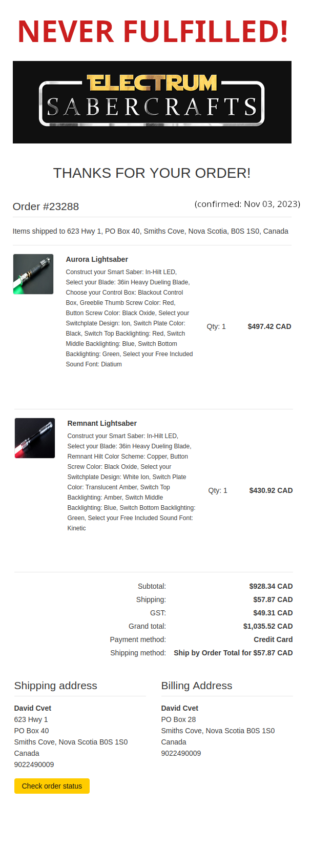Click the Grand total $1,035.52 CAD amount
This screenshot has height=868, width=312.
tap(267, 626)
